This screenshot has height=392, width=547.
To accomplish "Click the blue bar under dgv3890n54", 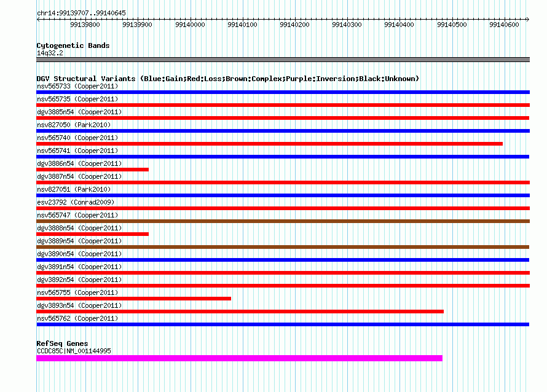I will [283, 260].
